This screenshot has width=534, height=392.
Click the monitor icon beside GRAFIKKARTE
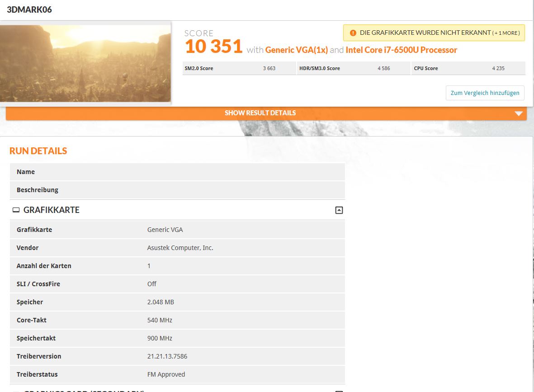pos(16,210)
